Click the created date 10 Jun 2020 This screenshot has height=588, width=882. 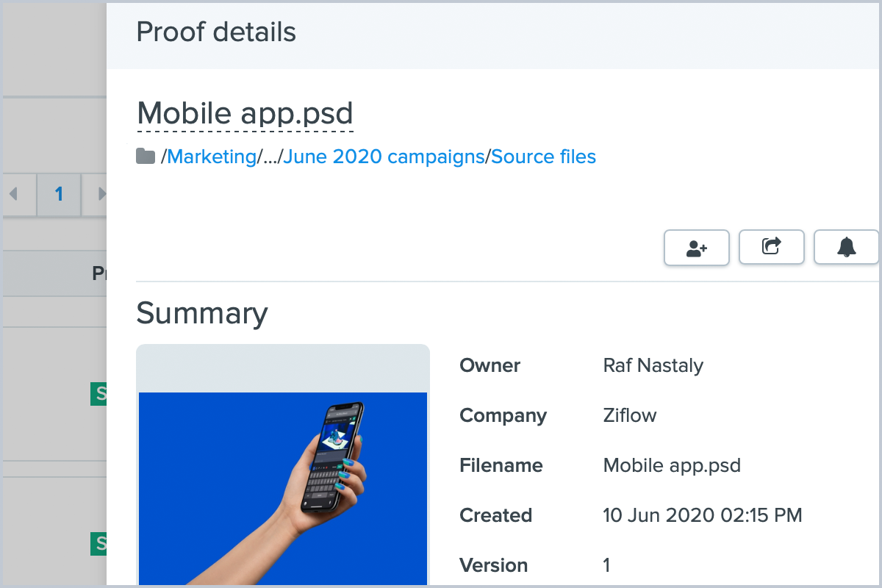point(702,516)
